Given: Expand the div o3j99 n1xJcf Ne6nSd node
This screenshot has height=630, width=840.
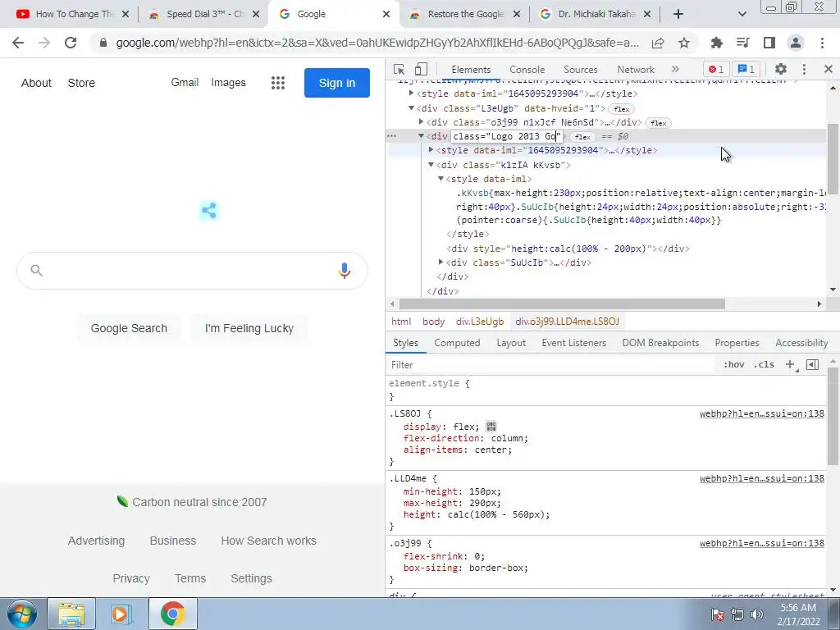Looking at the screenshot, I should (x=421, y=122).
